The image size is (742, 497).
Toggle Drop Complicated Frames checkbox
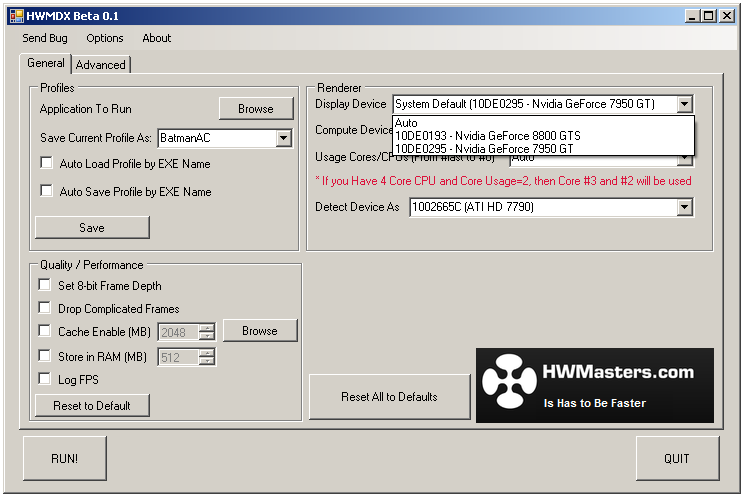[x=44, y=308]
